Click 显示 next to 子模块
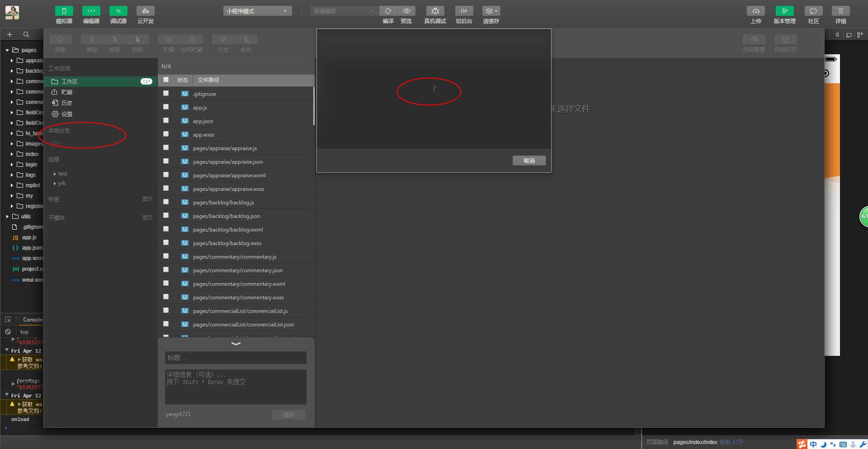This screenshot has width=868, height=449. tap(147, 217)
